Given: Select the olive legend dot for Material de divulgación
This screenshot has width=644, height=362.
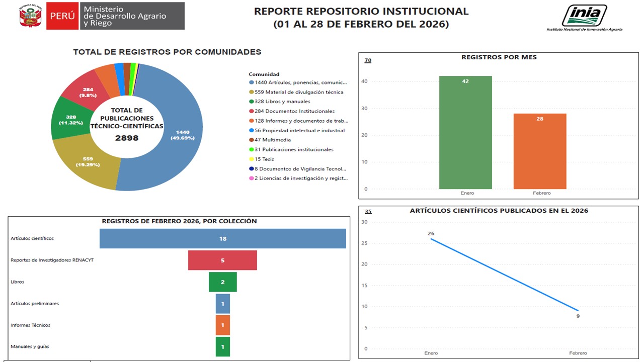Looking at the screenshot, I should tap(251, 92).
